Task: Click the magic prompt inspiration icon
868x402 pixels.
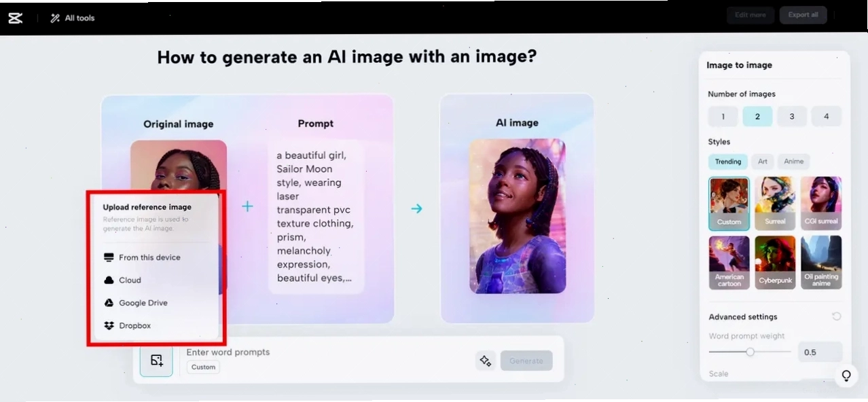Action: pos(485,361)
